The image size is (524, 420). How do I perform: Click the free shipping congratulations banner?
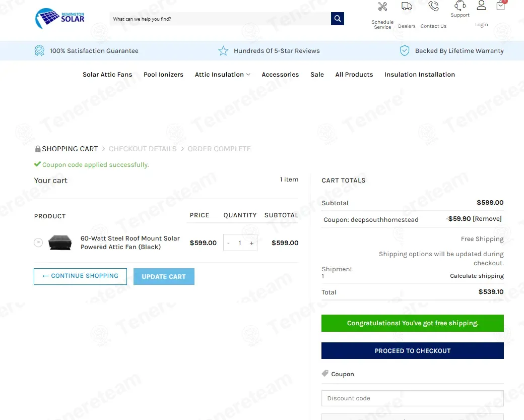pyautogui.click(x=412, y=323)
